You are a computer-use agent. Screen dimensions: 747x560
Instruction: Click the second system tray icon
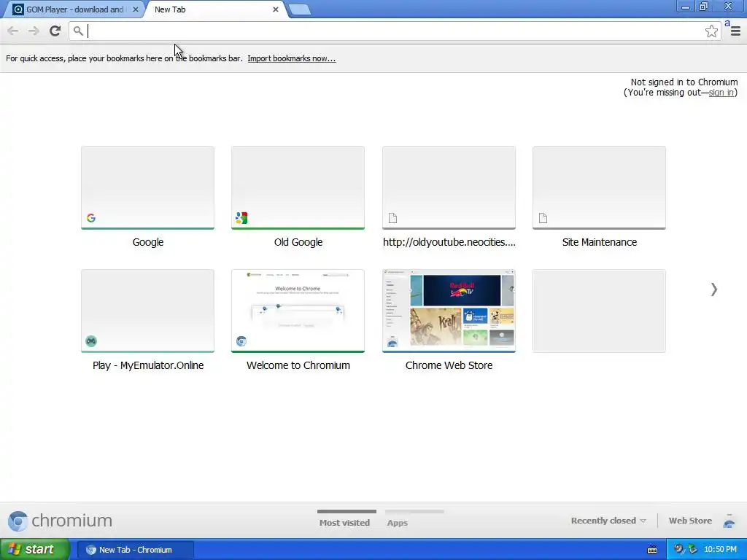coord(693,549)
